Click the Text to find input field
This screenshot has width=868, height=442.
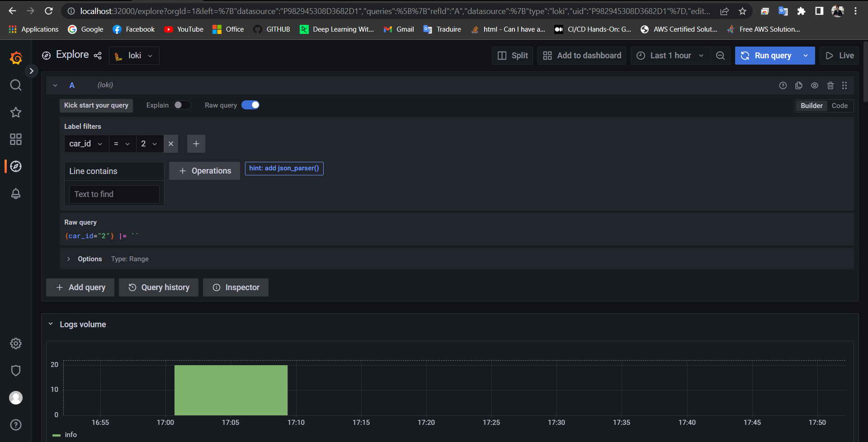114,194
